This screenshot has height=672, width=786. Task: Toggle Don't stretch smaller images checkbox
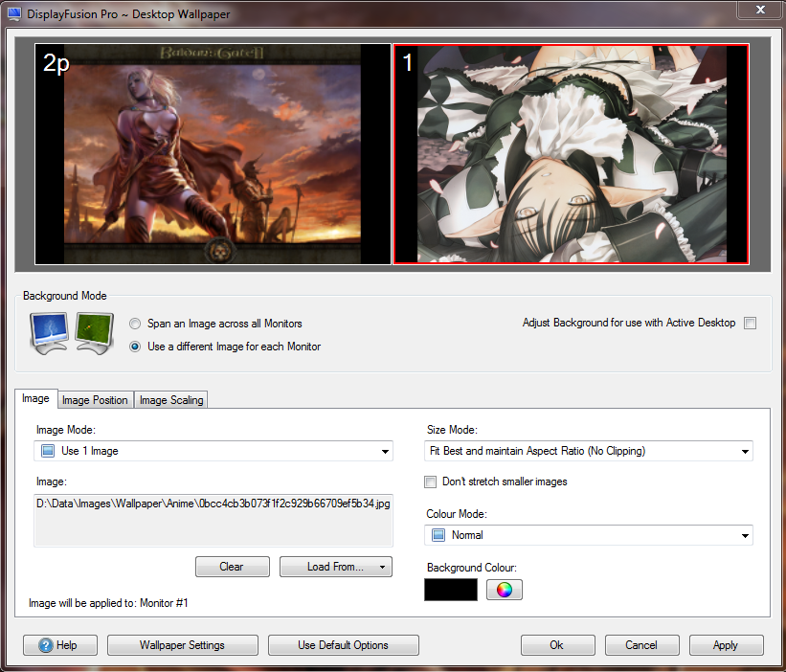pyautogui.click(x=431, y=482)
